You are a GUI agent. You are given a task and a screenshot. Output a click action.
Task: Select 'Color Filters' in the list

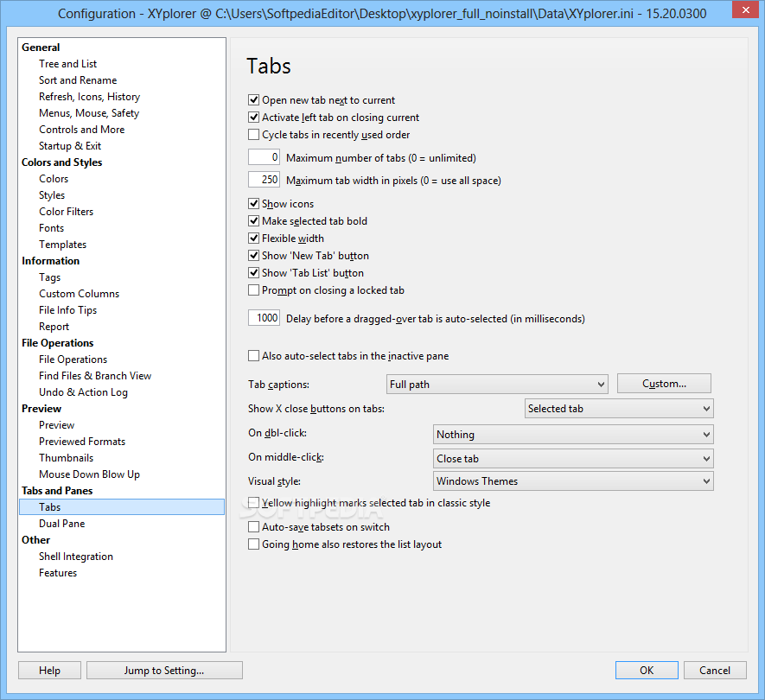click(67, 212)
